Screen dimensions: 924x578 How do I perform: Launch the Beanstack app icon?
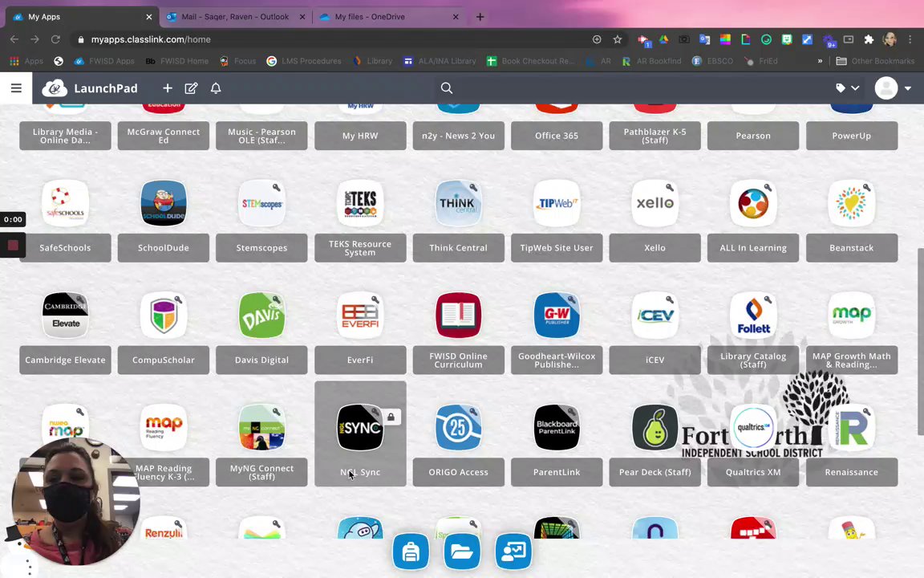851,203
